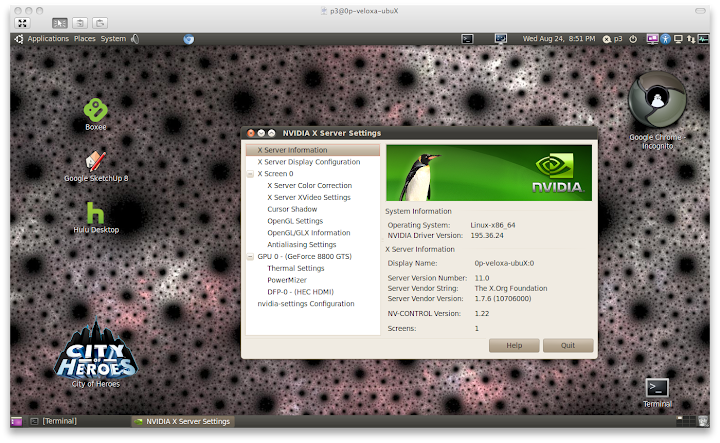Select the X Screen 0 entry
Screen dimensions: 720x443
(x=275, y=174)
